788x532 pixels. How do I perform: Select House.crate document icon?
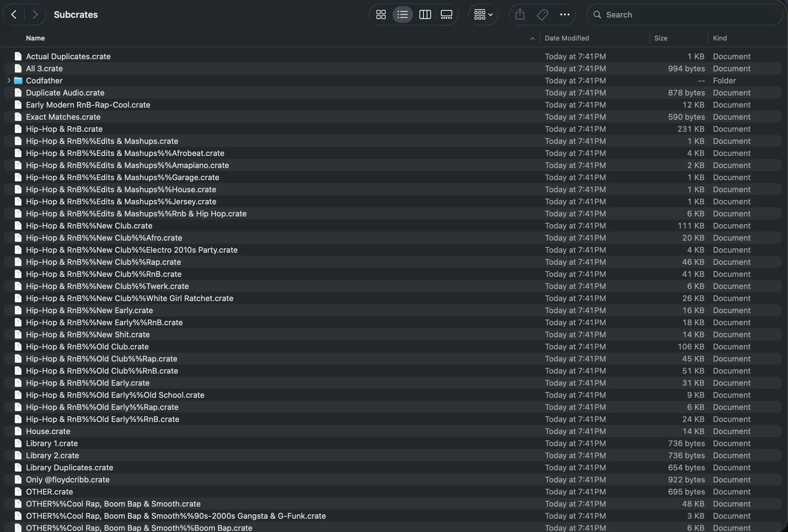(x=18, y=431)
